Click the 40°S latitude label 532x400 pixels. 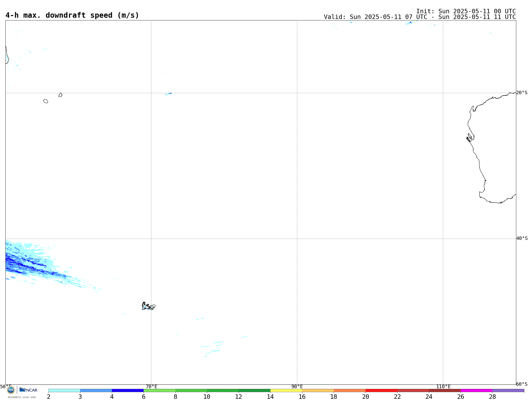[x=522, y=238]
